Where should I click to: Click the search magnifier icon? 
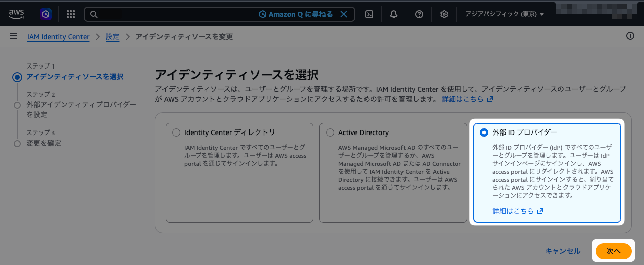[93, 14]
